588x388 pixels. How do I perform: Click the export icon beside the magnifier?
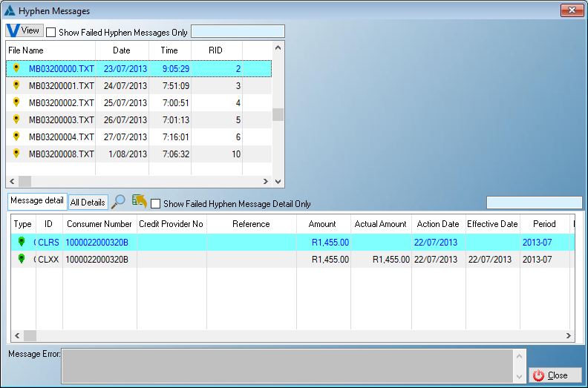point(138,201)
